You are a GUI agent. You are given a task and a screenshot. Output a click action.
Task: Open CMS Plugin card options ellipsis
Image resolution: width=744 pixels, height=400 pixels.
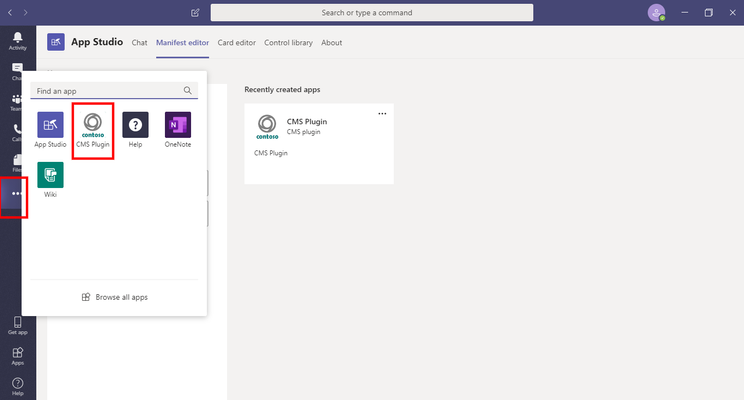382,114
